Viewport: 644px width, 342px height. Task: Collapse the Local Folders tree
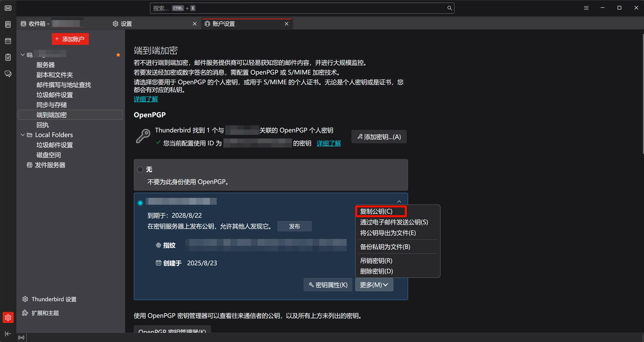(x=22, y=135)
